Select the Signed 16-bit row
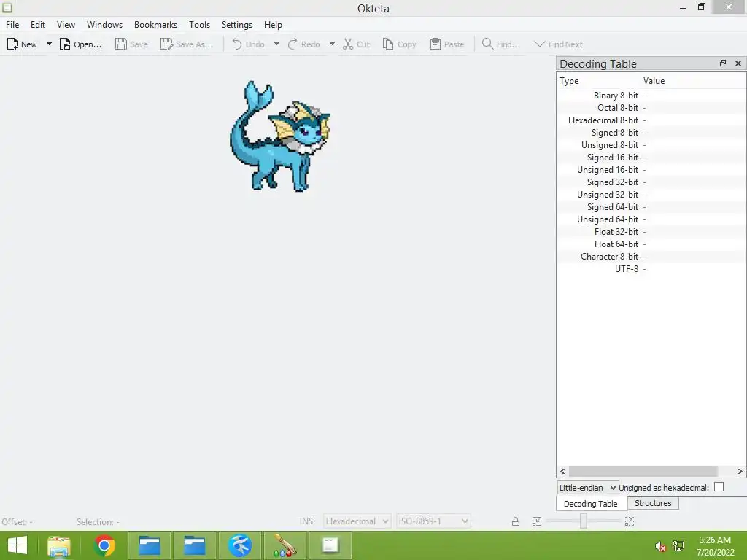This screenshot has height=560, width=747. (651, 157)
